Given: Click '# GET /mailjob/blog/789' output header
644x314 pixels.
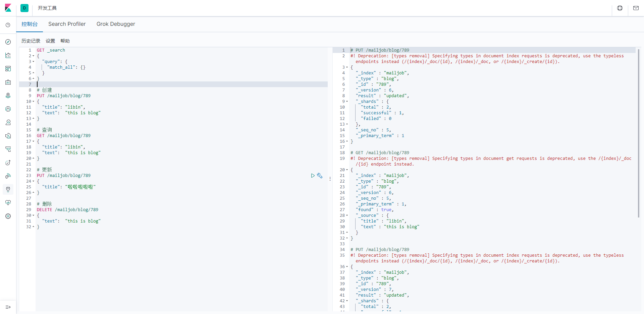Looking at the screenshot, I should coord(380,153).
